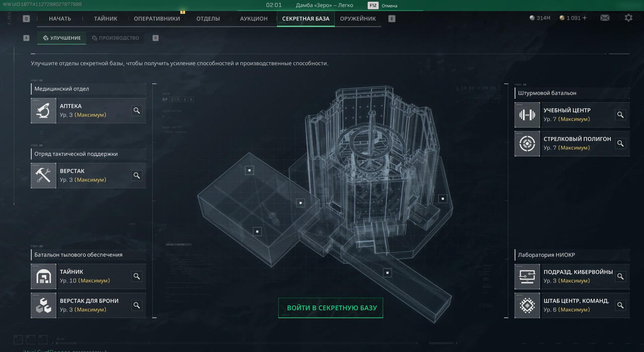Inspect ШТАБ ЦЕНТР. КОМАНД. with its magnifier
Screen dimensions: 644x352
coord(620,305)
